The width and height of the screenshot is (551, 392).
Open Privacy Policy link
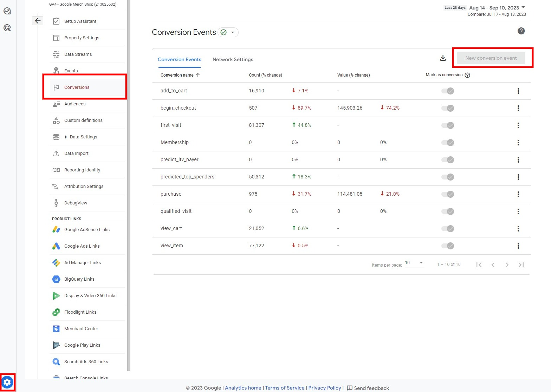pyautogui.click(x=325, y=388)
